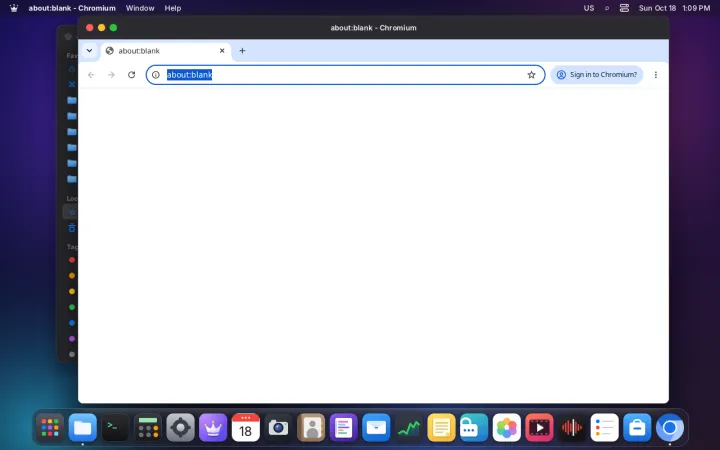Open the Files app in dock
The width and height of the screenshot is (720, 450).
(x=83, y=428)
